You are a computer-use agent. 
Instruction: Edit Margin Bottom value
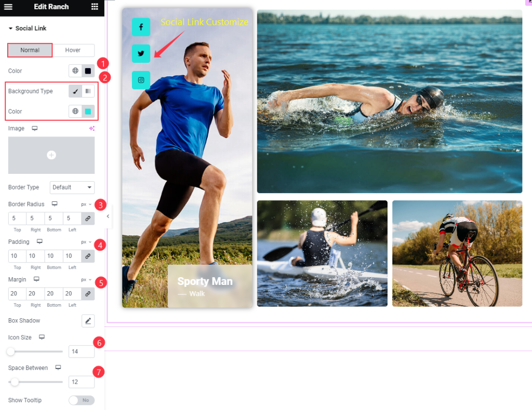tap(54, 294)
